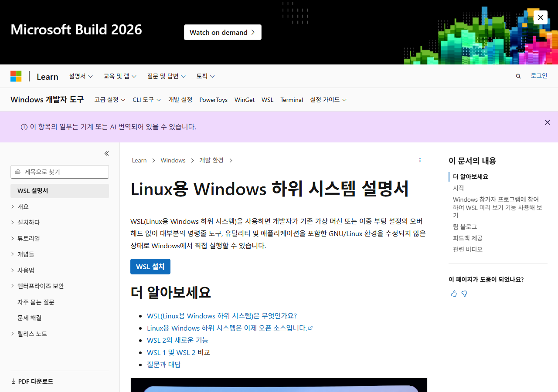Click the 제목으로 찾기 filter field
Screen dimensions: 558x392
pyautogui.click(x=60, y=172)
